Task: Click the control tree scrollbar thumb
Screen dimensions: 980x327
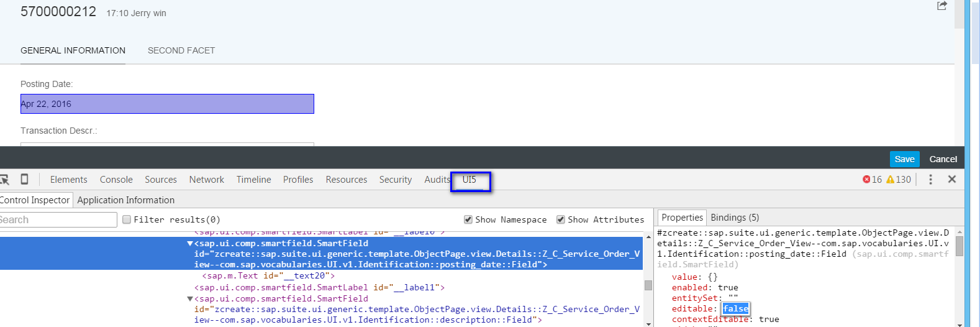Action: (648, 285)
